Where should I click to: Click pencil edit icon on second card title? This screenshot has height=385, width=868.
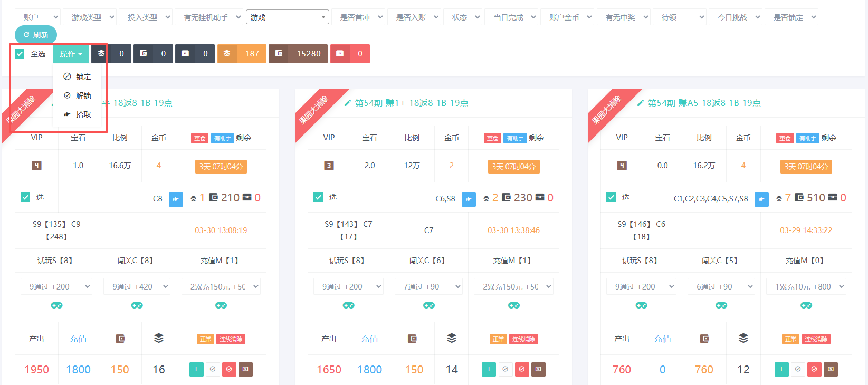point(347,103)
